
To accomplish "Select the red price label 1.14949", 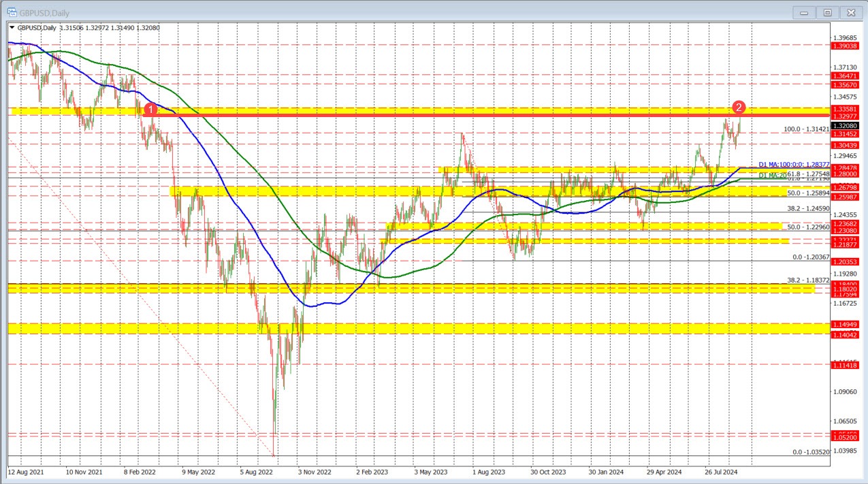I will click(x=844, y=326).
